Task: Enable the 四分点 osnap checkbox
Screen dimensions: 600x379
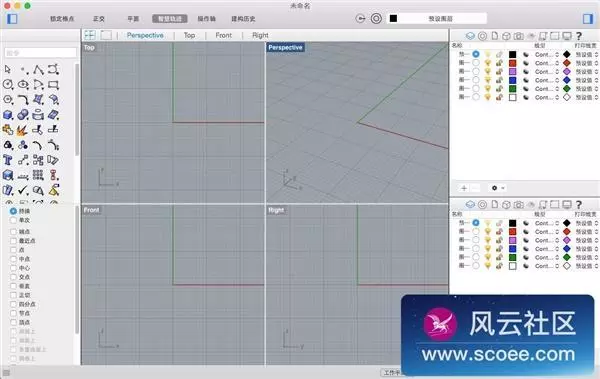Action: tap(13, 304)
